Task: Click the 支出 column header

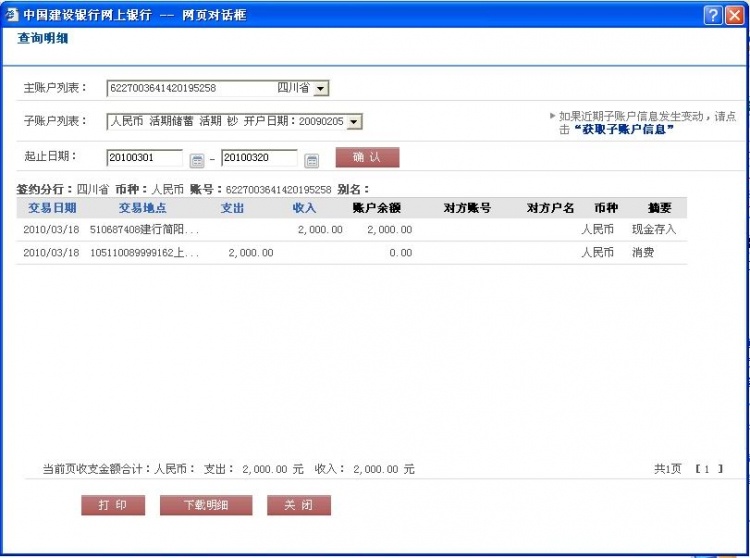Action: [x=232, y=208]
